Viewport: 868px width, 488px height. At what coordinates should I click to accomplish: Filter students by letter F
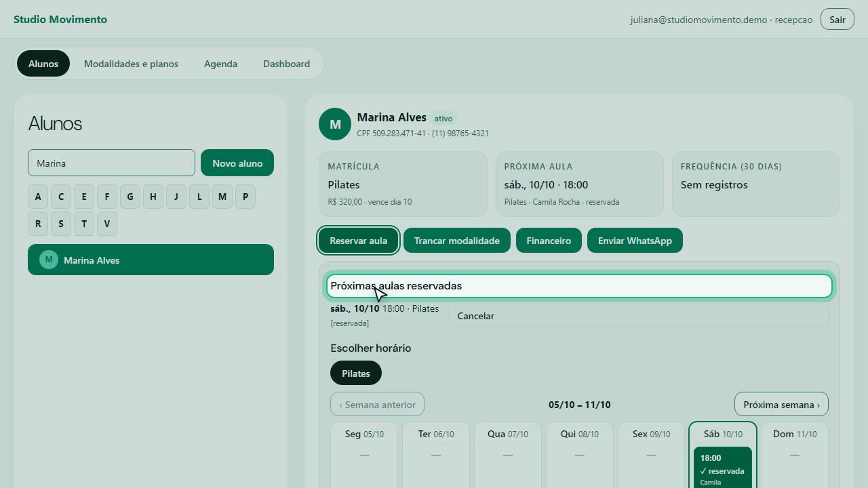107,197
